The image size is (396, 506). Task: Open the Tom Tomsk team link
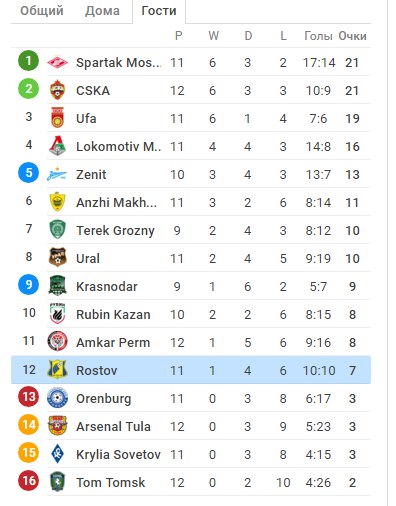click(x=110, y=482)
